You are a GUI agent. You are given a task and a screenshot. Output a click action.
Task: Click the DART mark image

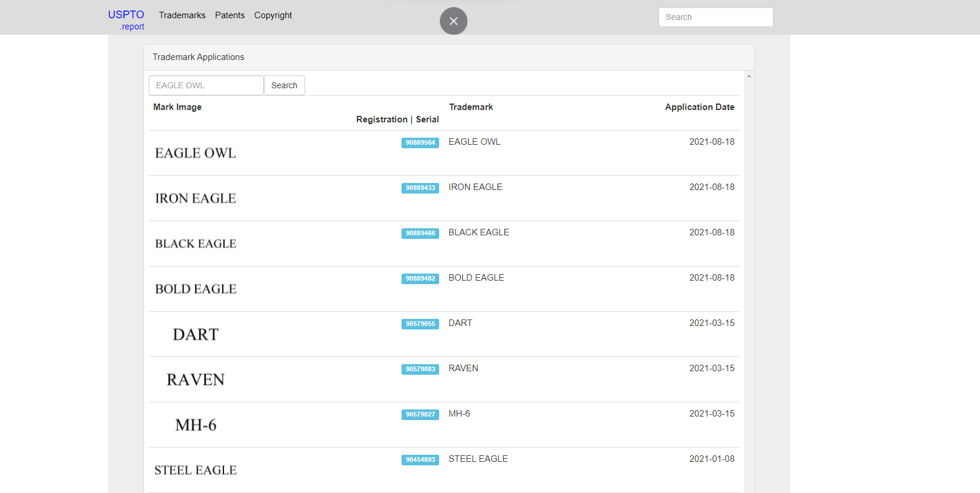[x=196, y=334]
